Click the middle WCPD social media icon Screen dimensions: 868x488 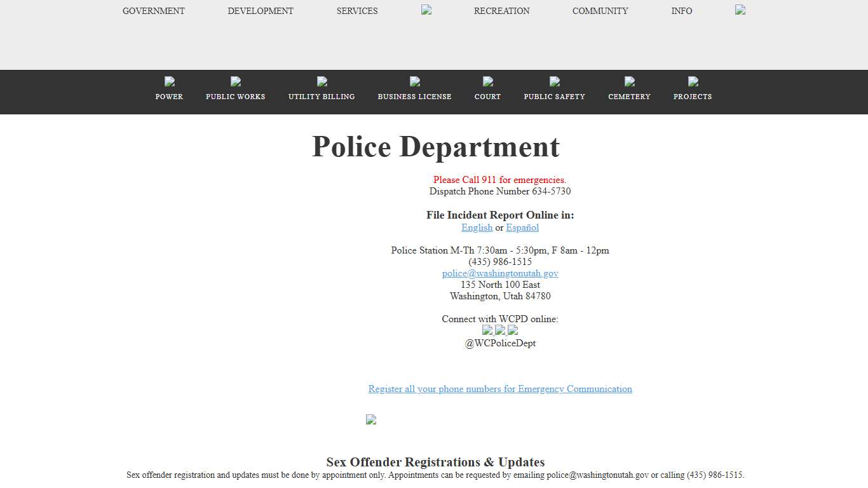tap(500, 330)
